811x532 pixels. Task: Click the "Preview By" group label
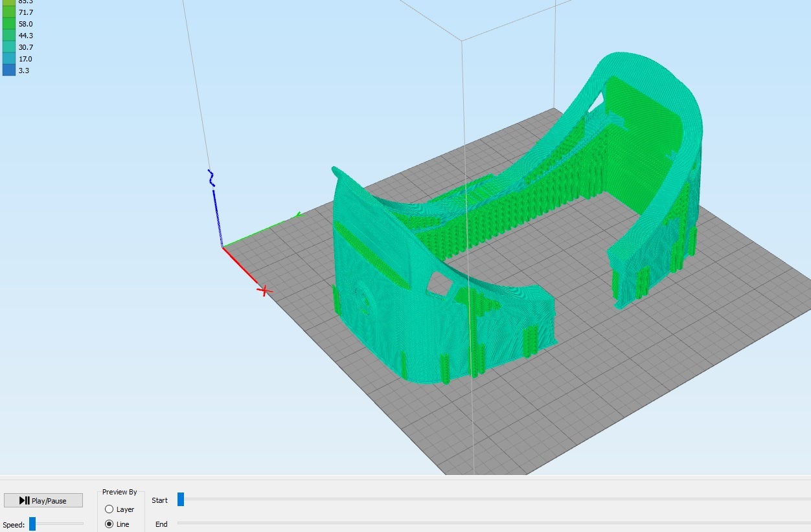coord(120,493)
